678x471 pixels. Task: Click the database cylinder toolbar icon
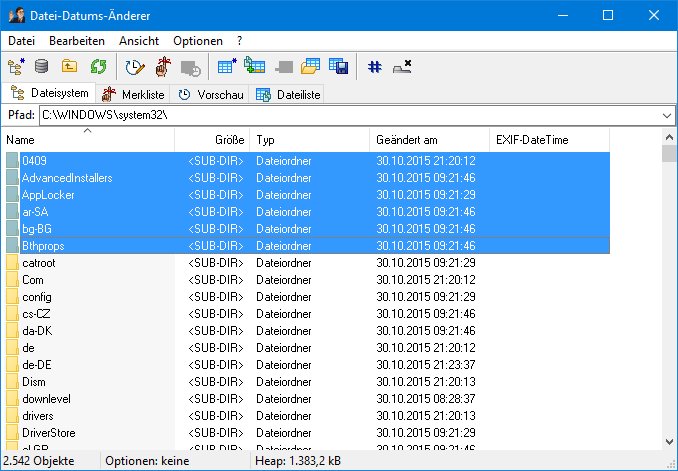point(42,67)
